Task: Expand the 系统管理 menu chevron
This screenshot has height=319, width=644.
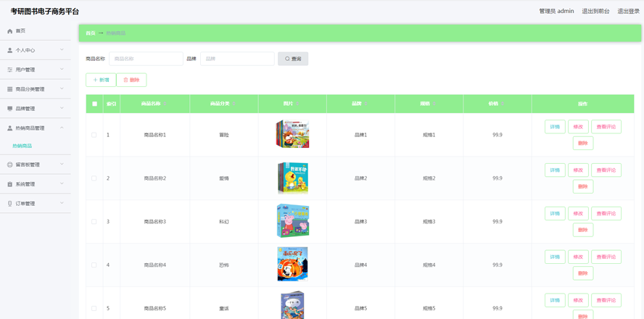Action: [62, 184]
